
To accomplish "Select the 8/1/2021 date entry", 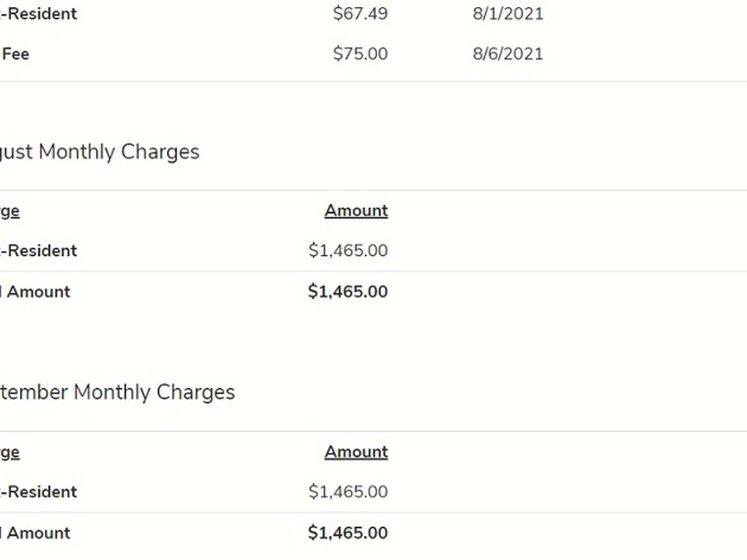I will coord(507,14).
